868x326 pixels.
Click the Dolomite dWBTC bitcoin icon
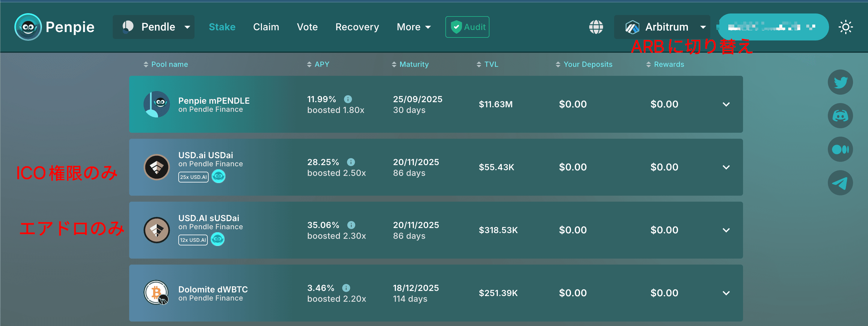[156, 293]
